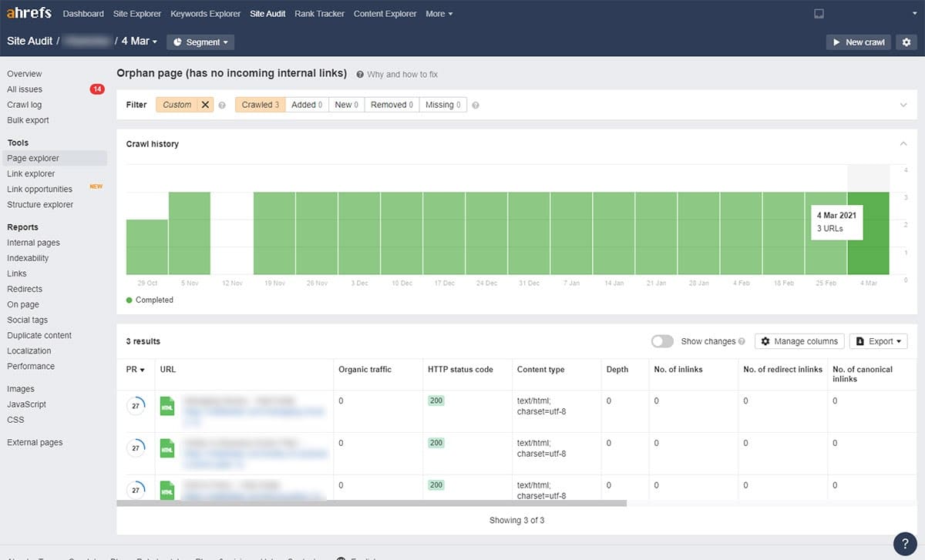Start a New crawl
Image resolution: width=925 pixels, height=560 pixels.
click(x=858, y=42)
